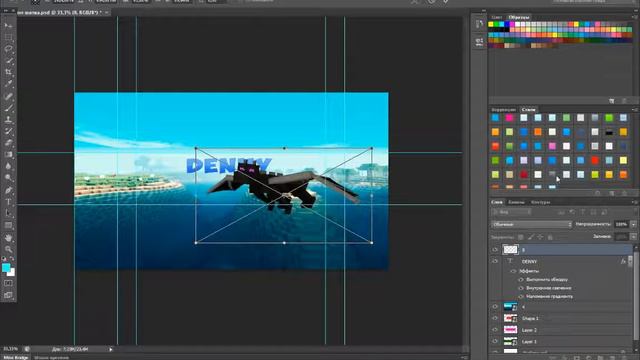Select the Crop tool

(x=8, y=73)
